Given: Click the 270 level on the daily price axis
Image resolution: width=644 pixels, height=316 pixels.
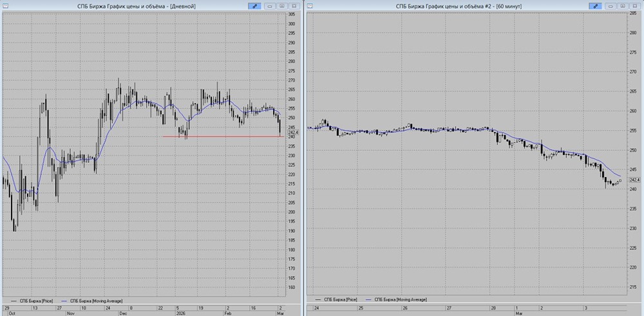Looking at the screenshot, I should click(x=291, y=80).
